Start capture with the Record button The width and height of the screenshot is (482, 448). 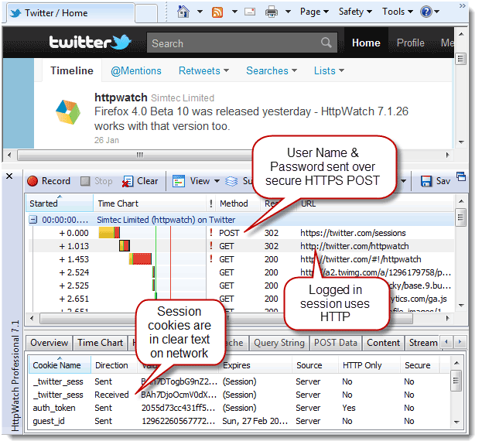[49, 181]
